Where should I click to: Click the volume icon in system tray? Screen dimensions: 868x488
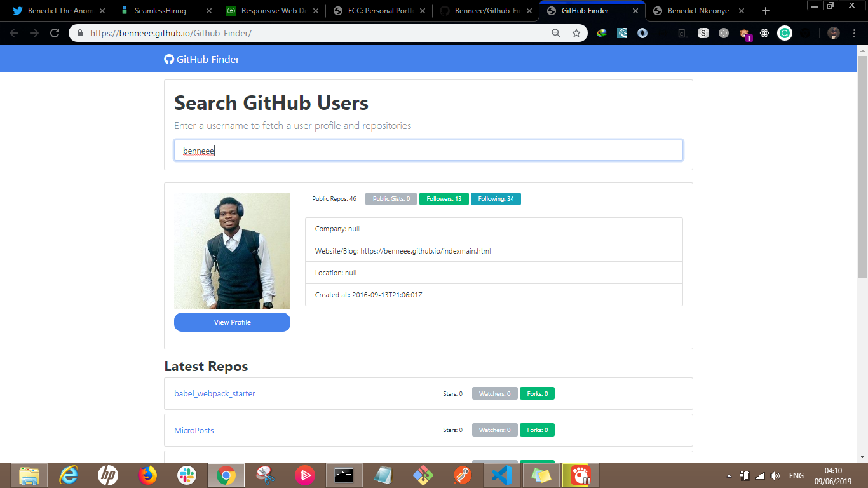775,475
